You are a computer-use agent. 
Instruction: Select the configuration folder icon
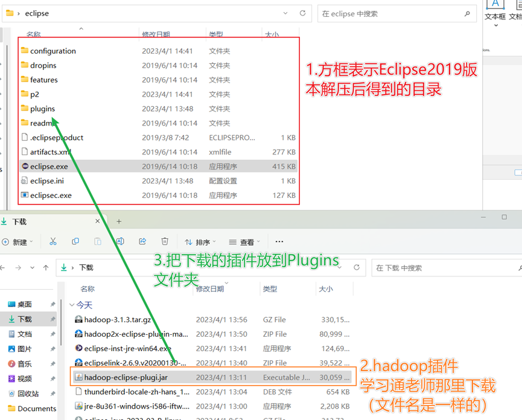point(25,50)
